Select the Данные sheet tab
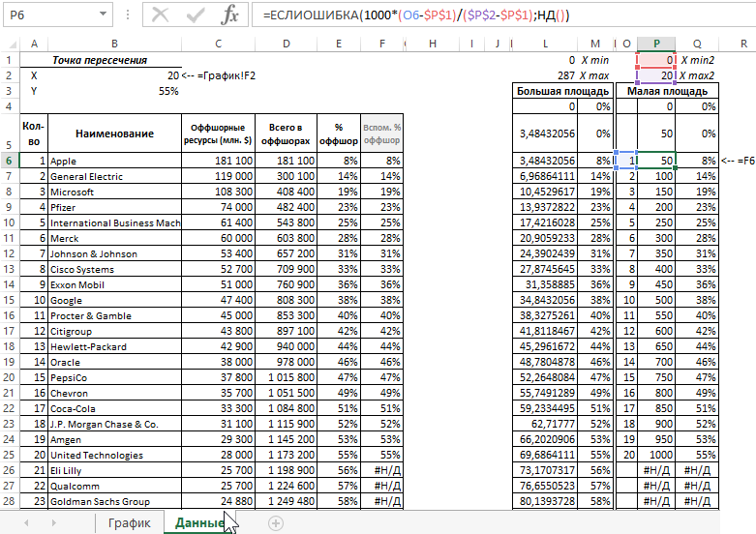The width and height of the screenshot is (756, 534). (199, 522)
